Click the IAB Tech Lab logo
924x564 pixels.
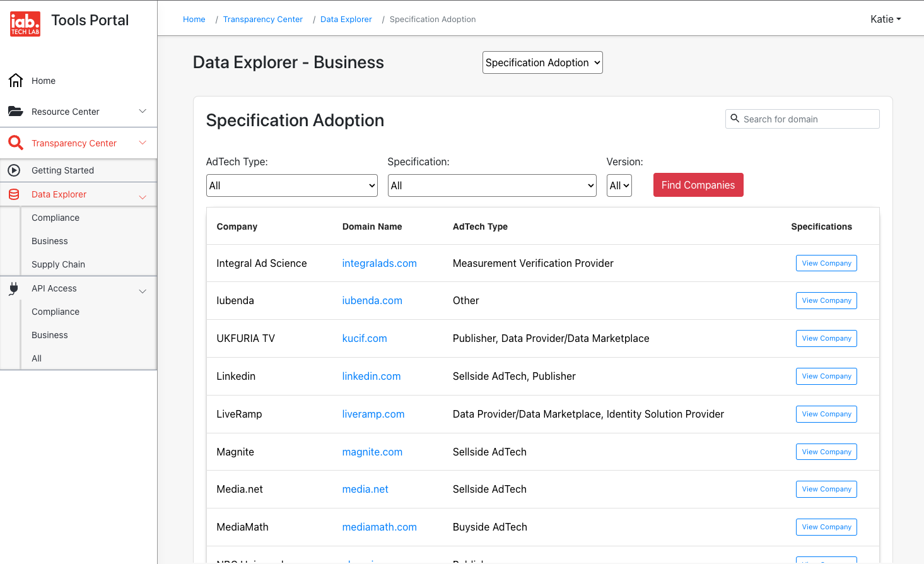(25, 24)
